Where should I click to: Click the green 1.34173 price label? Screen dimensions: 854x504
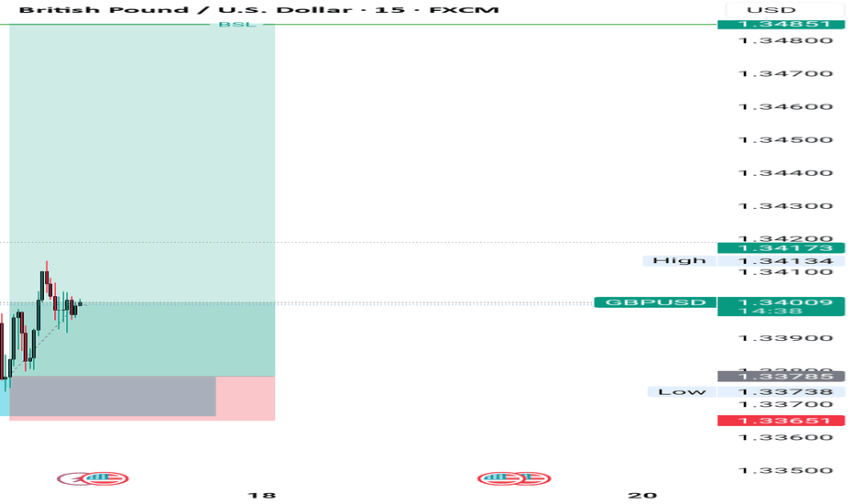point(781,248)
